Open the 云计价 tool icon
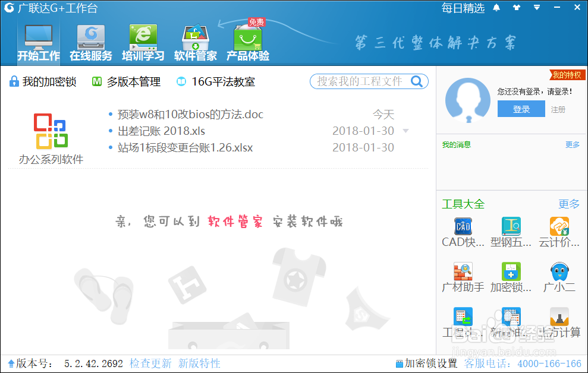Screen dimensions: 588x373 pos(559,226)
